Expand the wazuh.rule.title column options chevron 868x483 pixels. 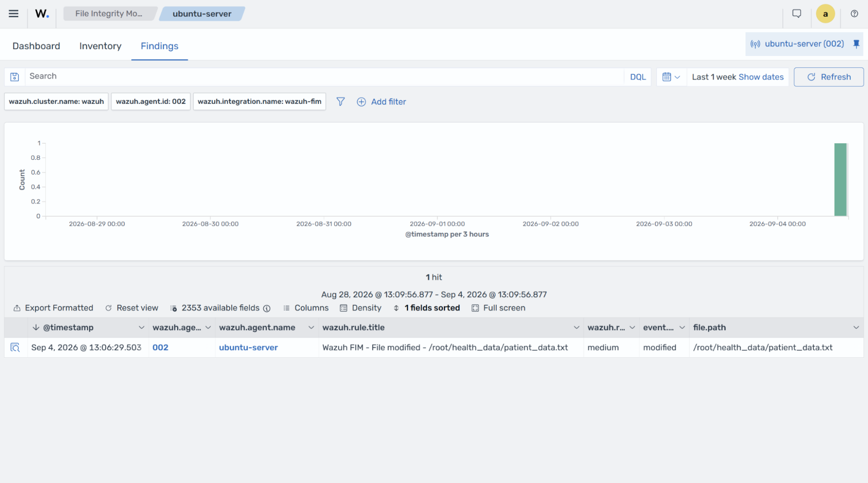576,328
